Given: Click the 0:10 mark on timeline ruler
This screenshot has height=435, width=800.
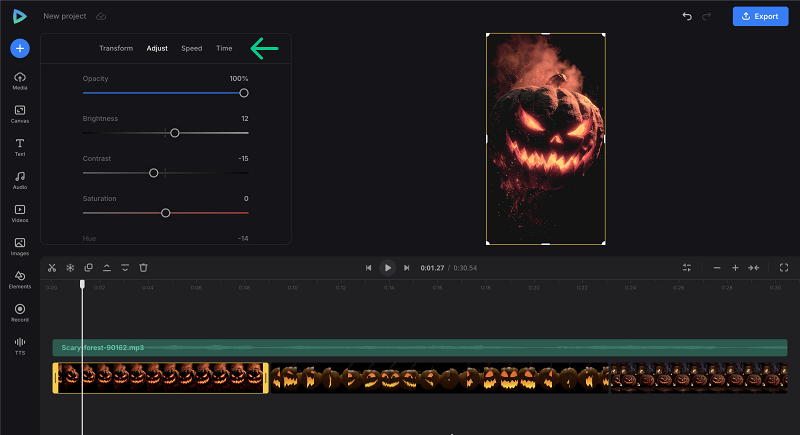Looking at the screenshot, I should pyautogui.click(x=292, y=288).
